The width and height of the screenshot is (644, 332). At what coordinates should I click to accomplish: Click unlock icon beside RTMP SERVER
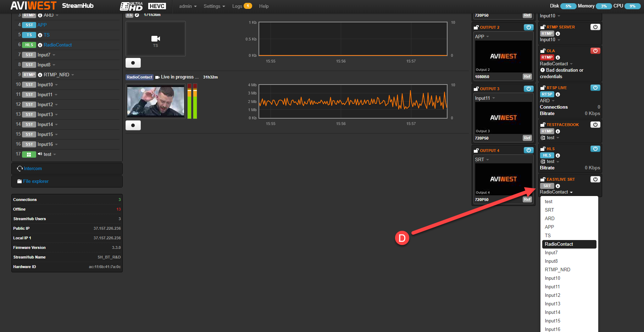point(543,27)
